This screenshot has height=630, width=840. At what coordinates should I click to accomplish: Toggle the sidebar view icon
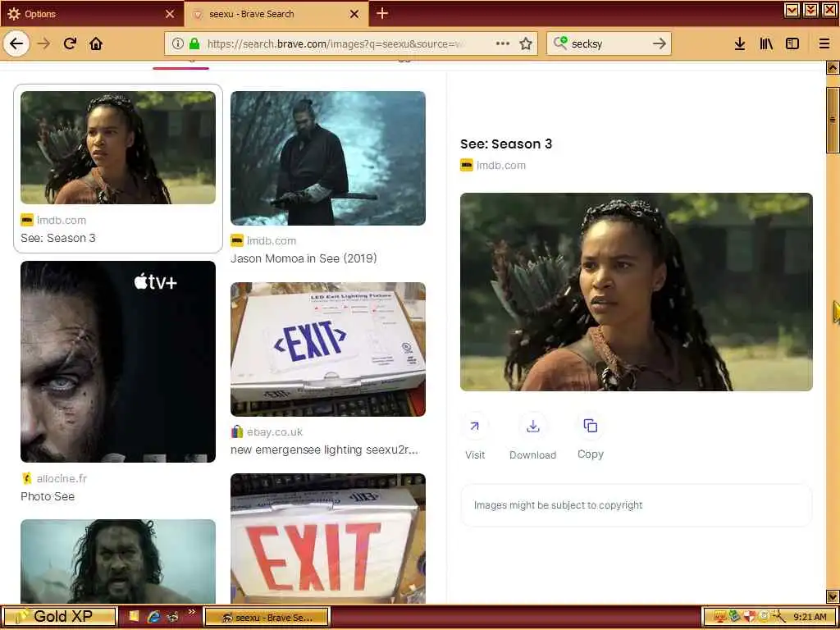click(792, 43)
